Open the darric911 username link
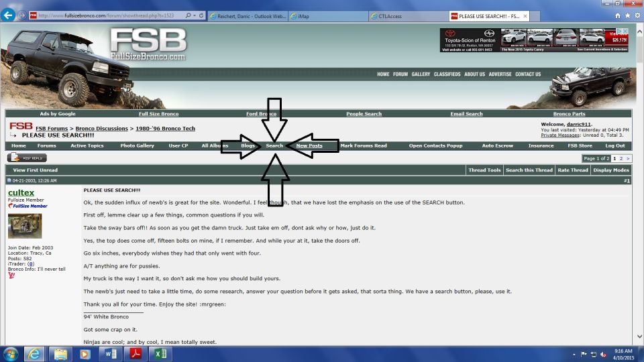The image size is (644, 362). [579, 124]
